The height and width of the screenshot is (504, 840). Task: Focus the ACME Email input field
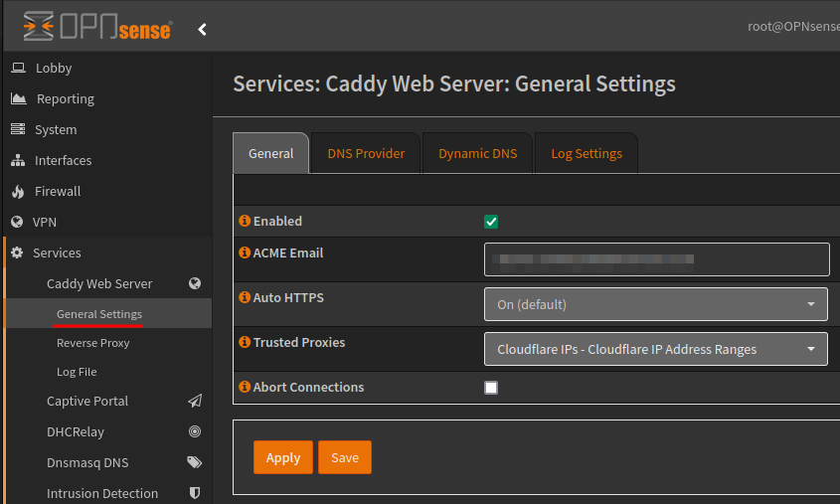[656, 259]
